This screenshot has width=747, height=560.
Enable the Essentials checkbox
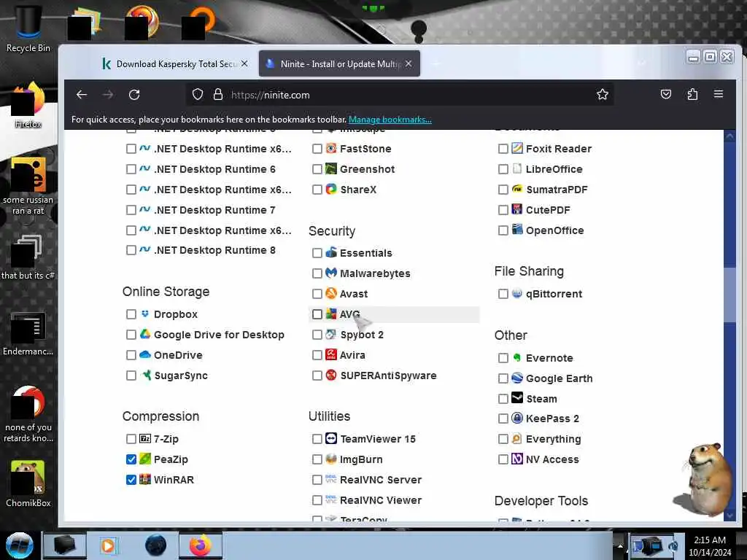(317, 253)
